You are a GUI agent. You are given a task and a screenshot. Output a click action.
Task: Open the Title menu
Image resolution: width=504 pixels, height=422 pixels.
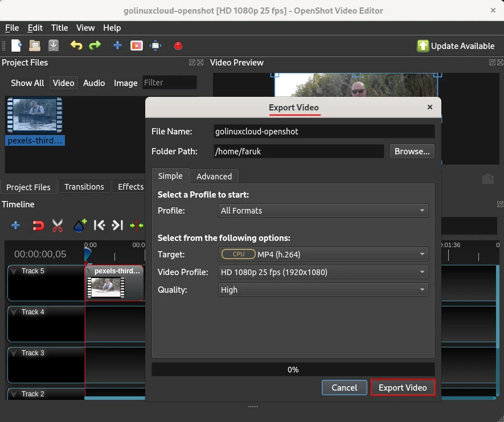point(59,27)
